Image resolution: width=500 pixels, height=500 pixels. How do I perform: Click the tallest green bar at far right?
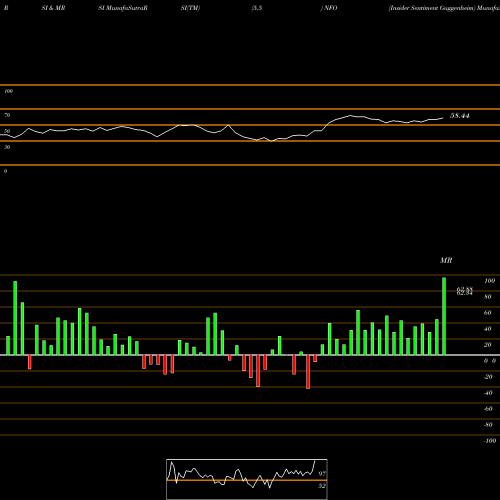[444, 316]
